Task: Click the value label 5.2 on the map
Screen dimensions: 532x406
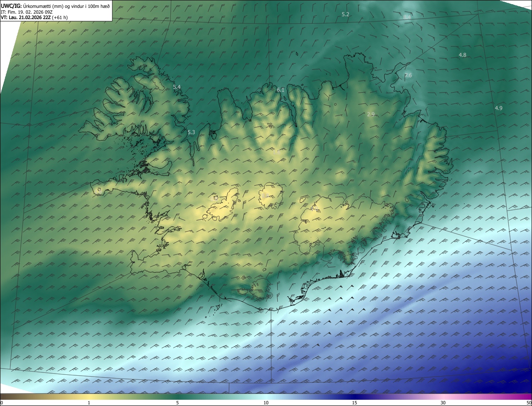Action: coord(345,14)
